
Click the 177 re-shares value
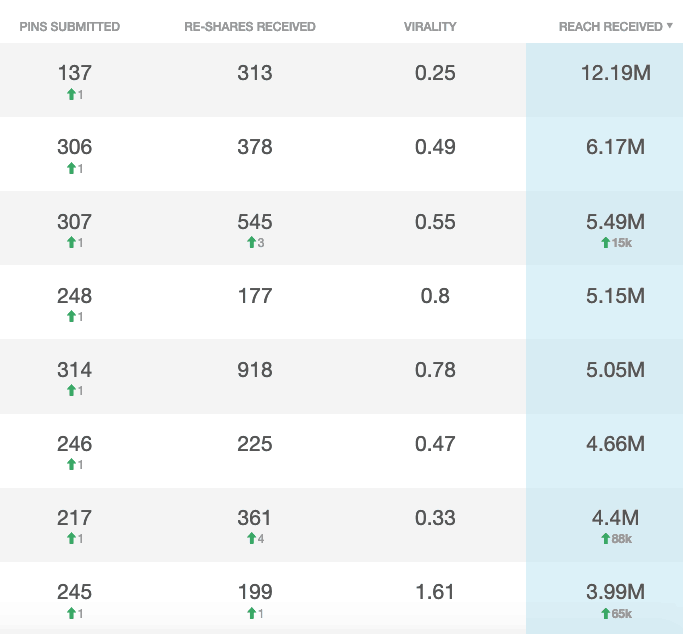[x=255, y=296]
